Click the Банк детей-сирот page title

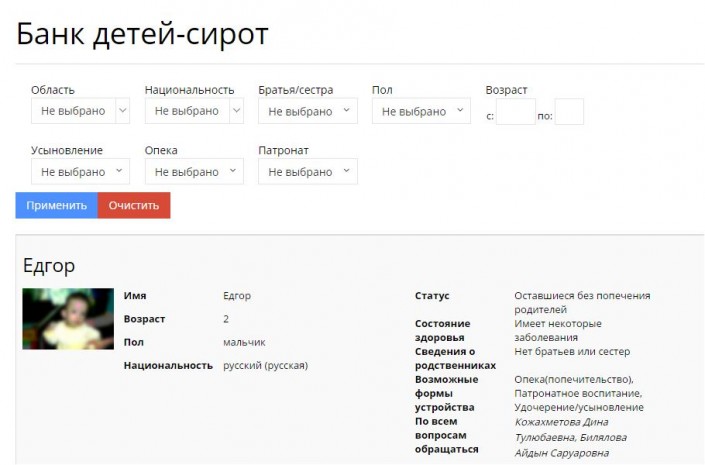coord(142,34)
